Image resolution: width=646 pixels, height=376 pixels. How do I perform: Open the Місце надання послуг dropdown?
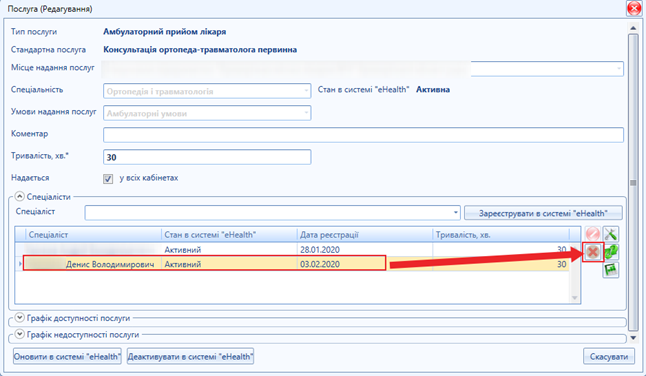click(x=619, y=69)
